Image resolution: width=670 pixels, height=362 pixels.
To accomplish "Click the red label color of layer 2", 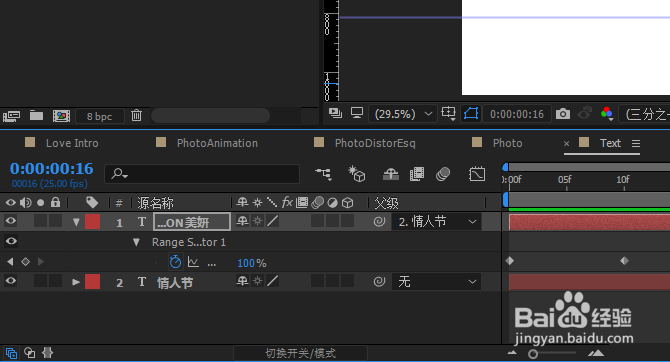I will pyautogui.click(x=92, y=282).
